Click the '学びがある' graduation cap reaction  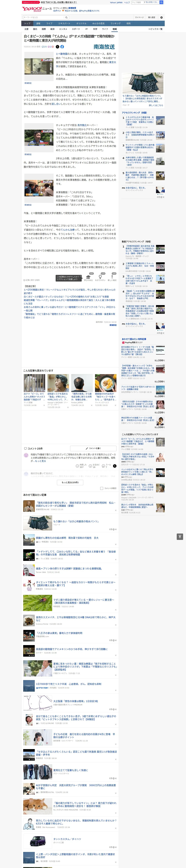point(89,278)
